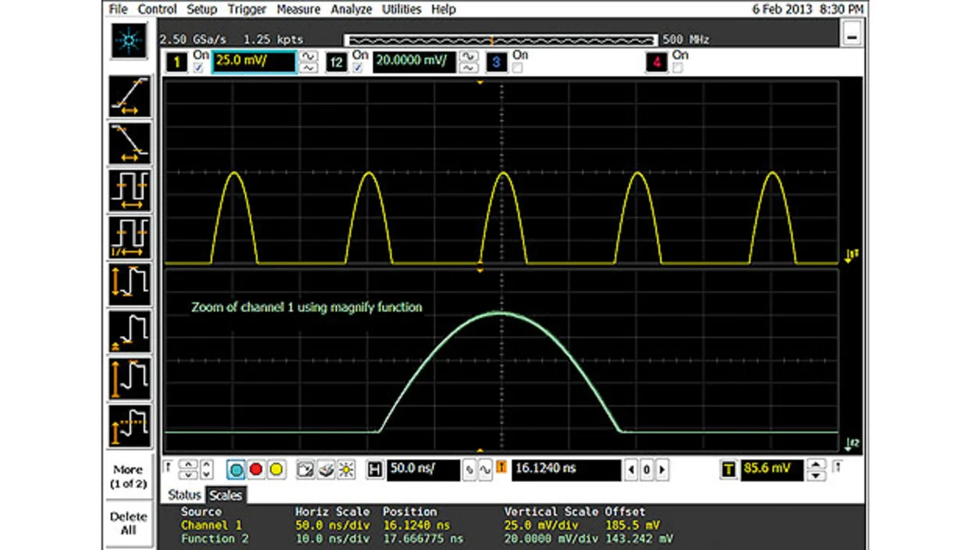Click the Agilent starburst logo icon
980x550 pixels.
pos(129,41)
